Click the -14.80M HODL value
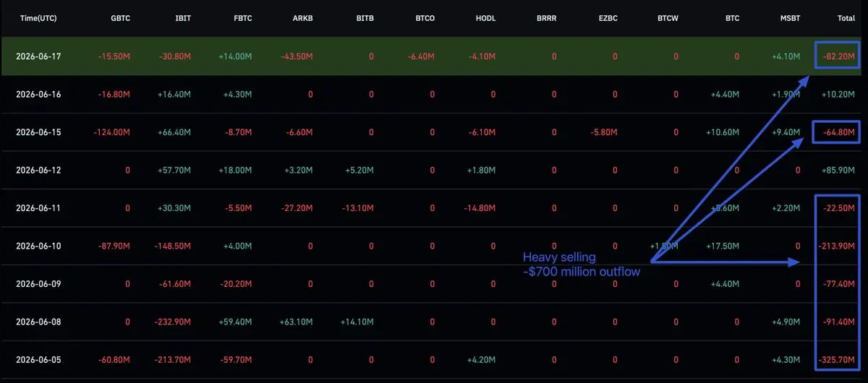The image size is (868, 383). click(x=481, y=208)
